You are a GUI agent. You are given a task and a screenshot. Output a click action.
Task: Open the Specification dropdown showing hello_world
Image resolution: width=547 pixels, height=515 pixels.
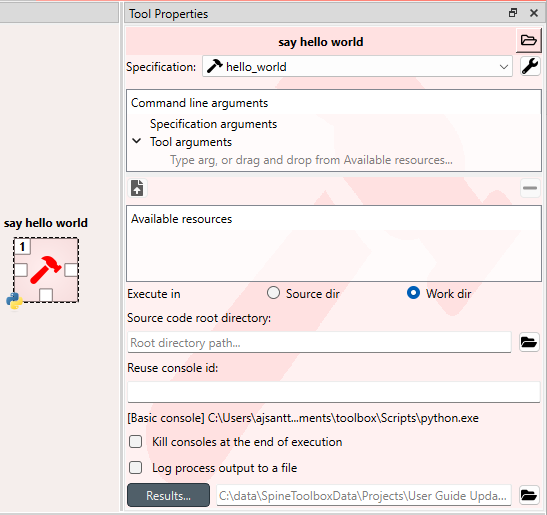(x=357, y=66)
